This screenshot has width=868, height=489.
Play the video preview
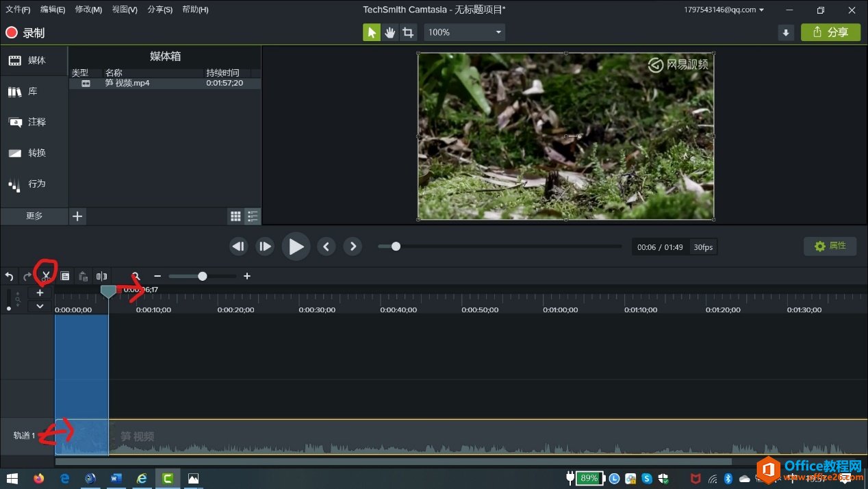tap(296, 247)
